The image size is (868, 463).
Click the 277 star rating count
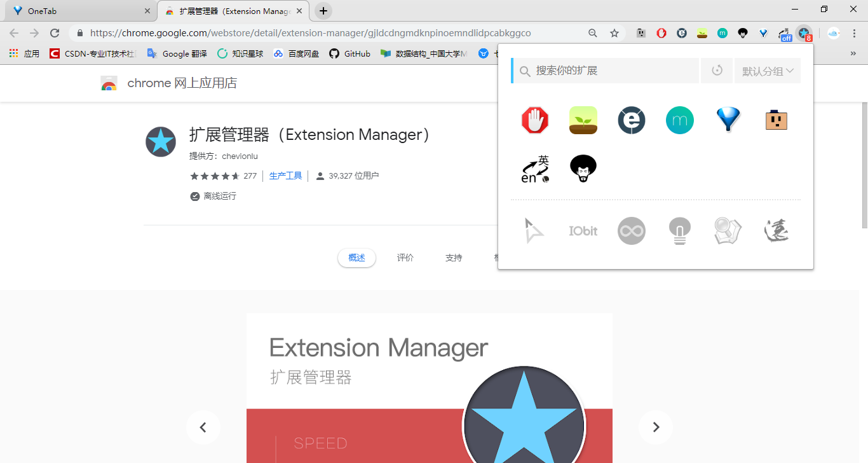(250, 176)
